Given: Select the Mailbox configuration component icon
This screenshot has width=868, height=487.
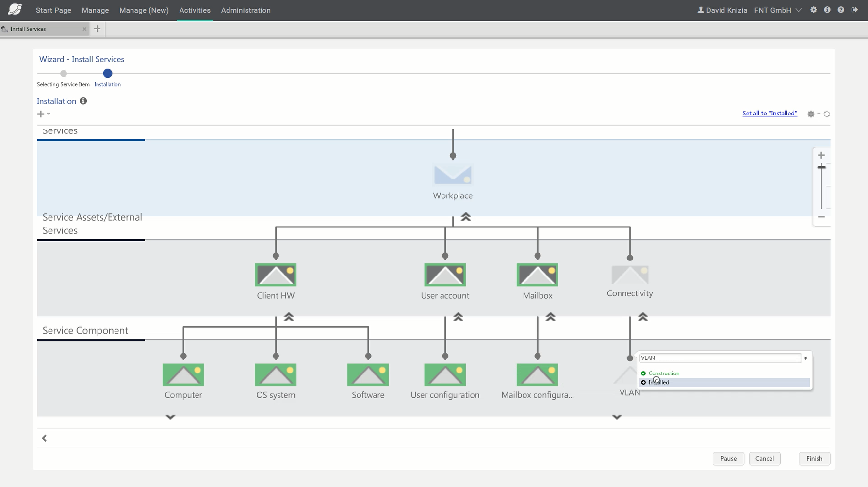Looking at the screenshot, I should (x=537, y=374).
